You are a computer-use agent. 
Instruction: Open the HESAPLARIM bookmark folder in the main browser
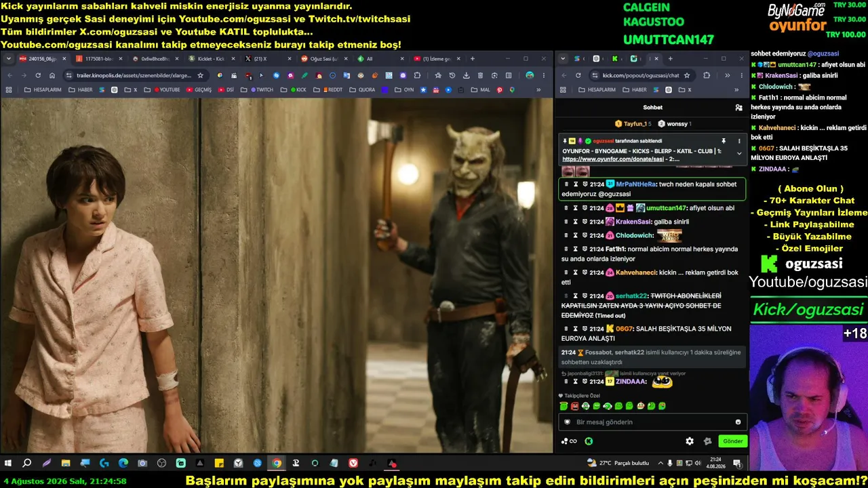(x=42, y=89)
